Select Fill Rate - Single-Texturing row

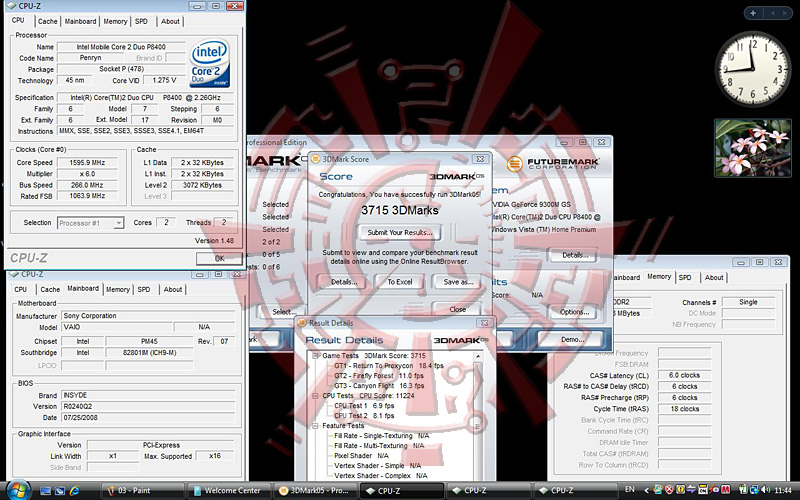click(381, 436)
